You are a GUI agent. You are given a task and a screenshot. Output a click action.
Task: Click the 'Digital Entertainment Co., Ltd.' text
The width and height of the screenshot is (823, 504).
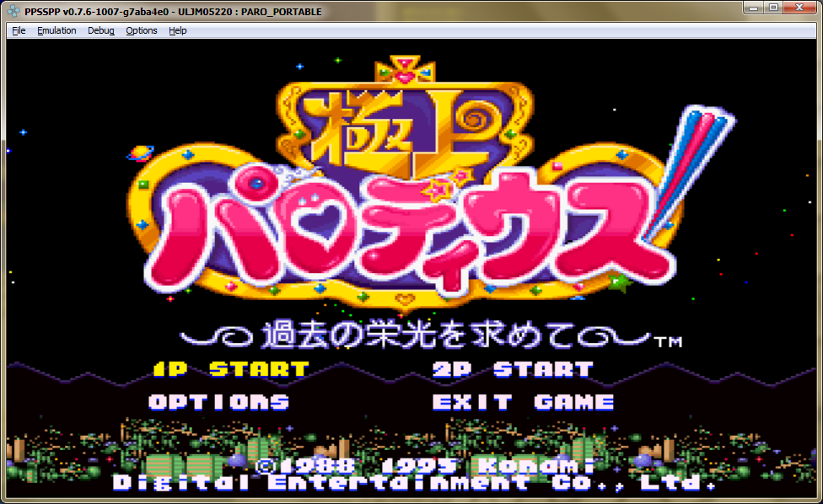pyautogui.click(x=413, y=483)
